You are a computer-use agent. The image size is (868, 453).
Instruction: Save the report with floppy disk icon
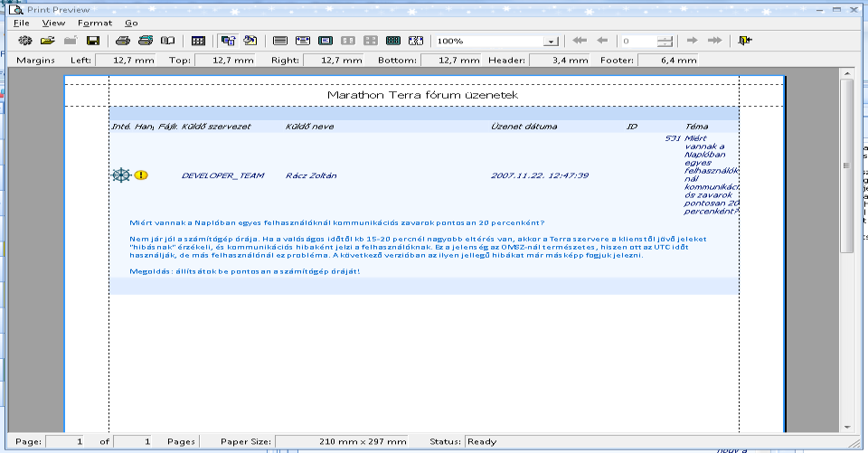93,41
